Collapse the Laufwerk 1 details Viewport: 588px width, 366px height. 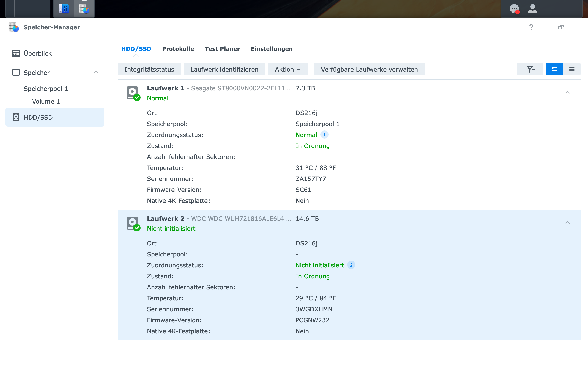pyautogui.click(x=567, y=92)
